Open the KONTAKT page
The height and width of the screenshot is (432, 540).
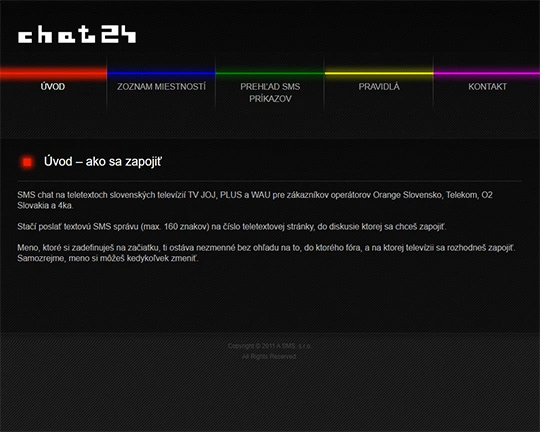(487, 86)
